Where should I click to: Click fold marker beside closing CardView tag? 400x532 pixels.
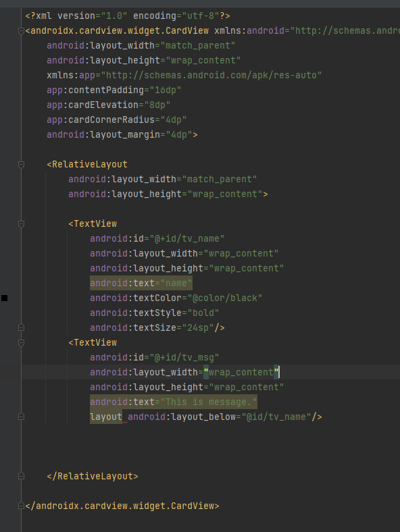click(21, 506)
